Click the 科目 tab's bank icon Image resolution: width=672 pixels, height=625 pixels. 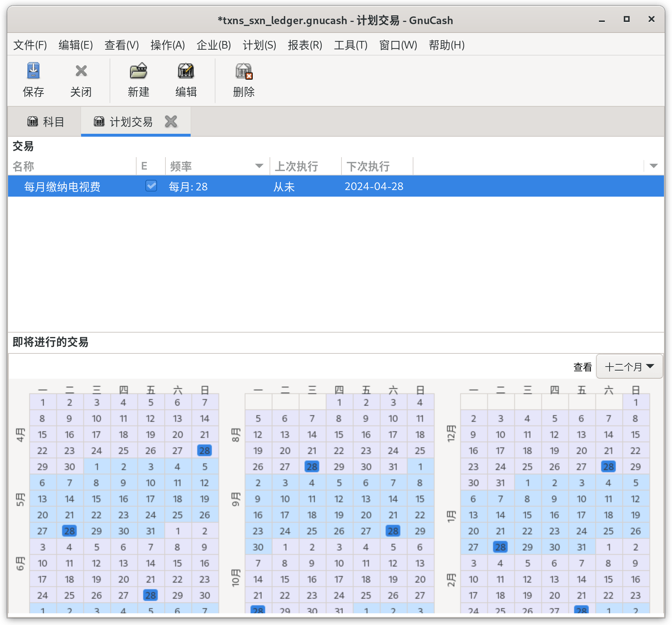click(33, 121)
